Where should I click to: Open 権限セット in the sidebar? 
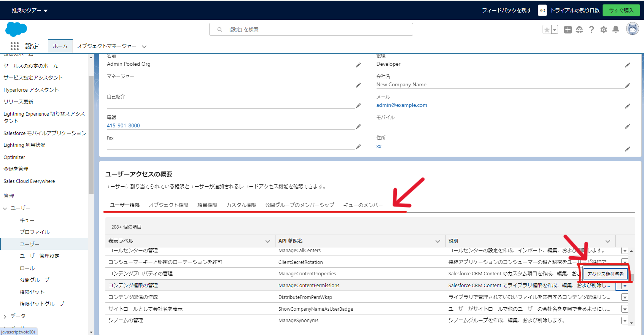(x=32, y=292)
